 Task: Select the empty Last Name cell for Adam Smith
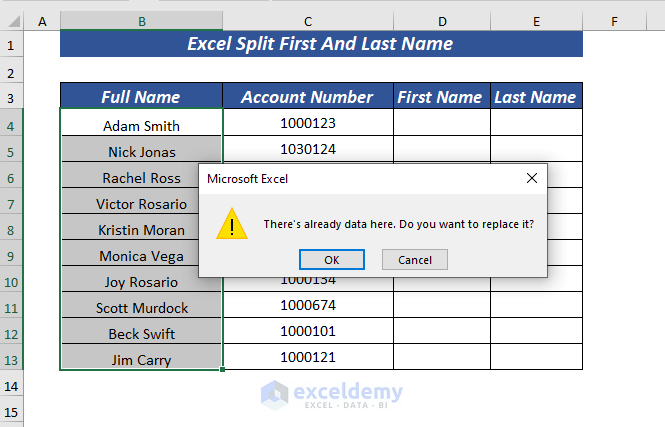pyautogui.click(x=536, y=123)
